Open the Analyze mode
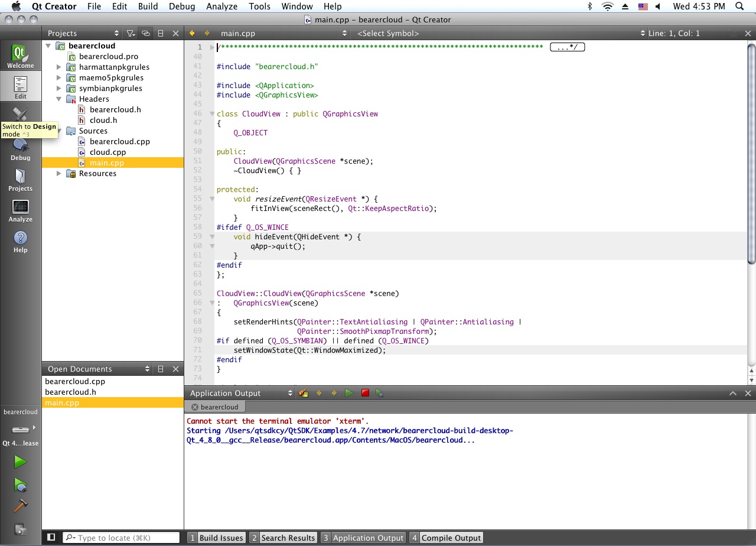The height and width of the screenshot is (546, 756). (21, 211)
